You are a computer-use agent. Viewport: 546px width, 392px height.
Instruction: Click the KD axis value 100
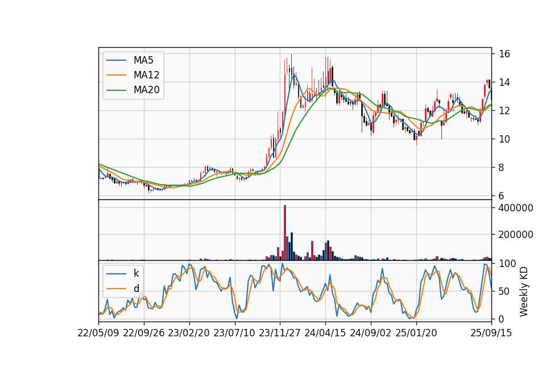point(507,264)
